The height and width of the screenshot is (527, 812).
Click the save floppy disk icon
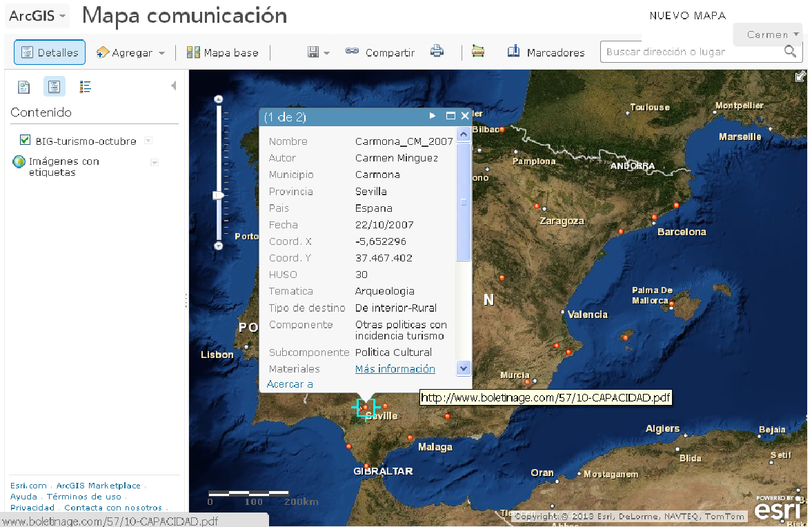click(x=313, y=52)
